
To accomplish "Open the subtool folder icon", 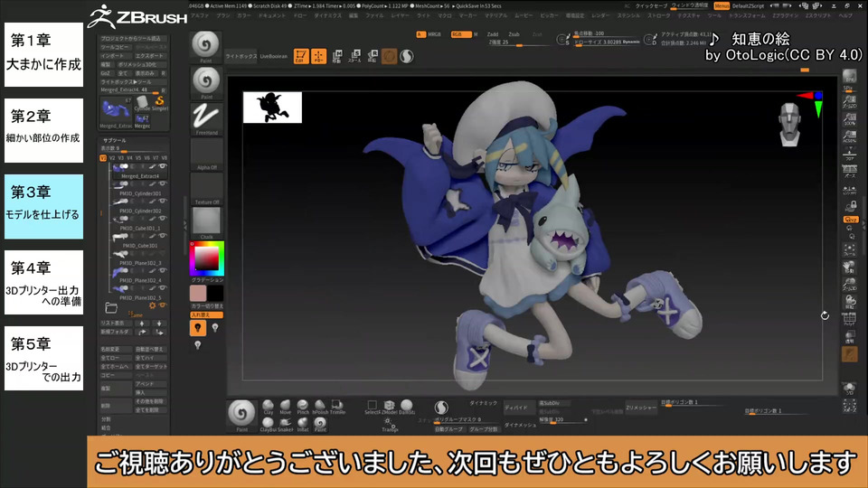I will (x=111, y=307).
